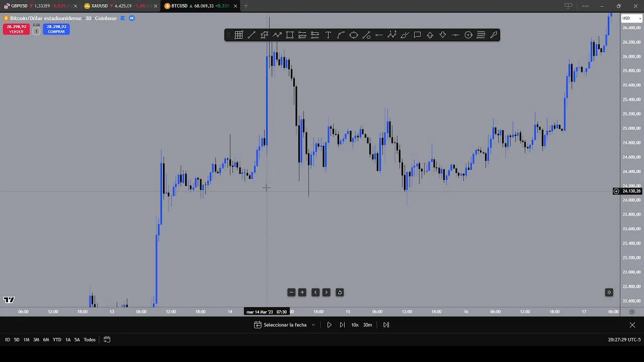Image resolution: width=644 pixels, height=362 pixels.
Task: Select the 5A time range
Action: 77,339
